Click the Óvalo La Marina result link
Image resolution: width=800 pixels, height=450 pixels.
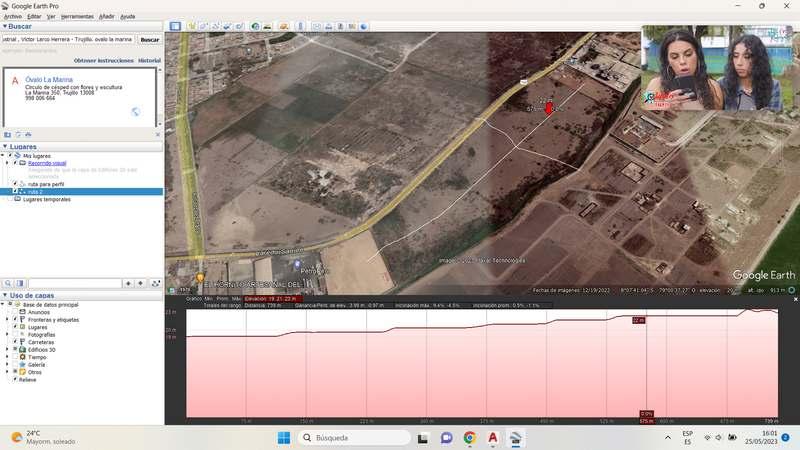point(49,80)
